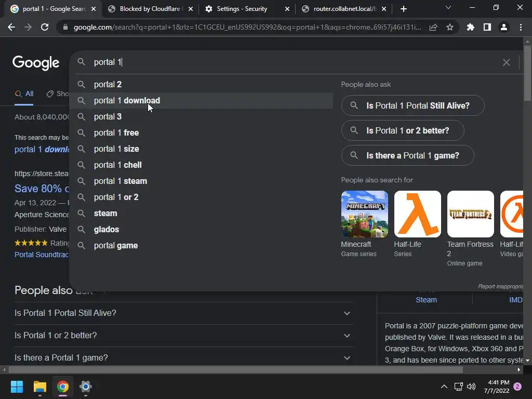Expand 'Is Portal 1 Portal Still Alive?' question
The image size is (532, 399).
[x=183, y=313]
